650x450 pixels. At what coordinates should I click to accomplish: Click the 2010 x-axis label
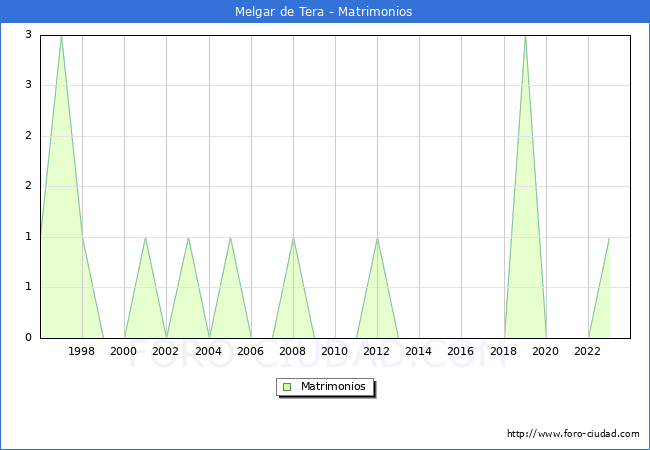(335, 351)
